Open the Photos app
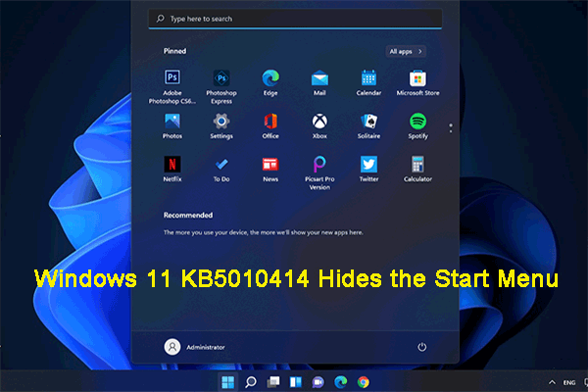 tap(172, 126)
